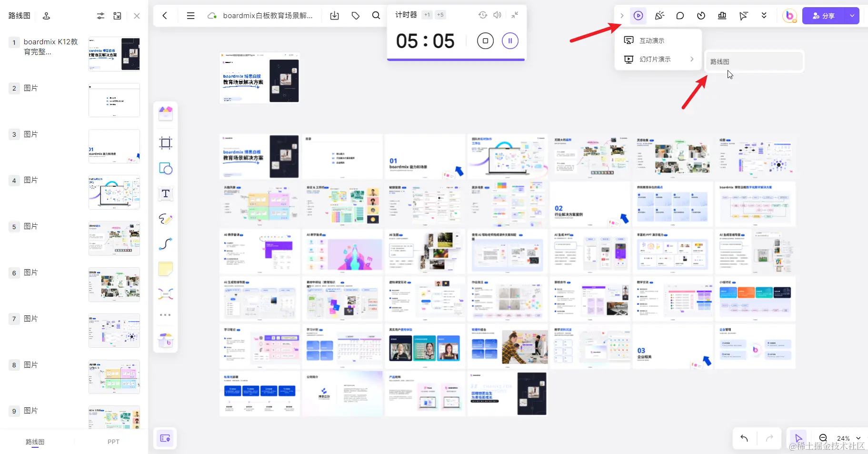Add one minute with the +1 button
Viewport: 868px width, 454px height.
pos(427,14)
